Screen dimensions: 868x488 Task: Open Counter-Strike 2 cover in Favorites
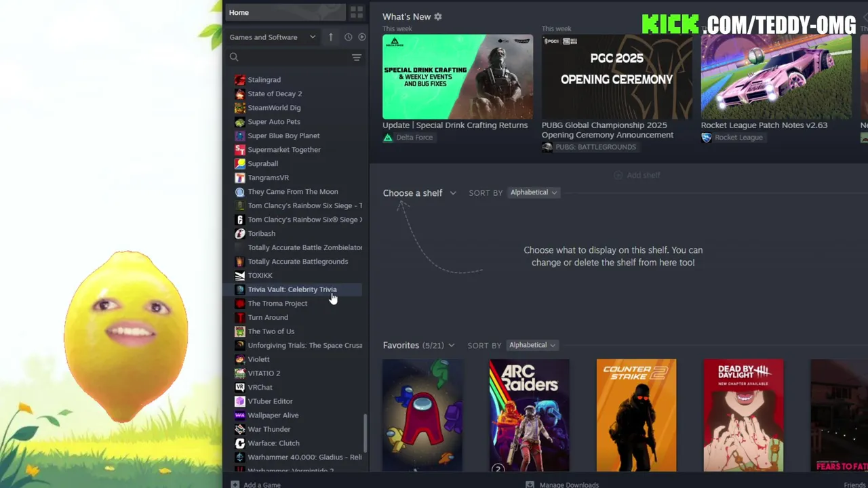click(636, 415)
